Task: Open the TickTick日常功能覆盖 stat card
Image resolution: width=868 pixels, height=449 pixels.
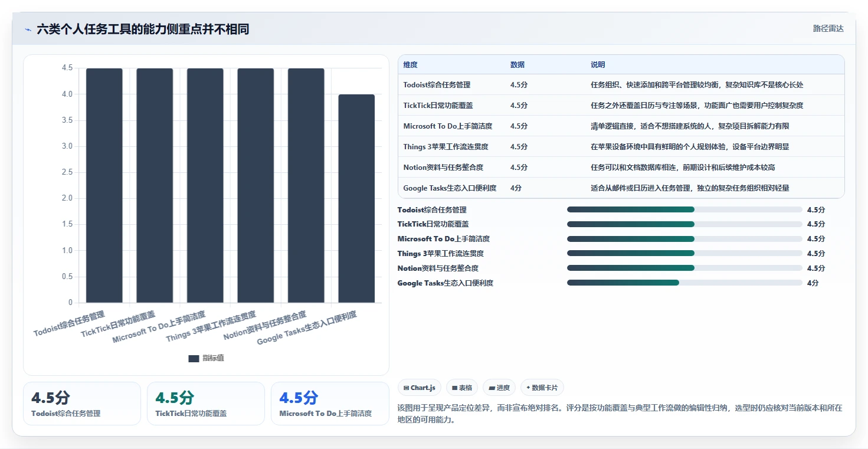Action: tap(206, 404)
